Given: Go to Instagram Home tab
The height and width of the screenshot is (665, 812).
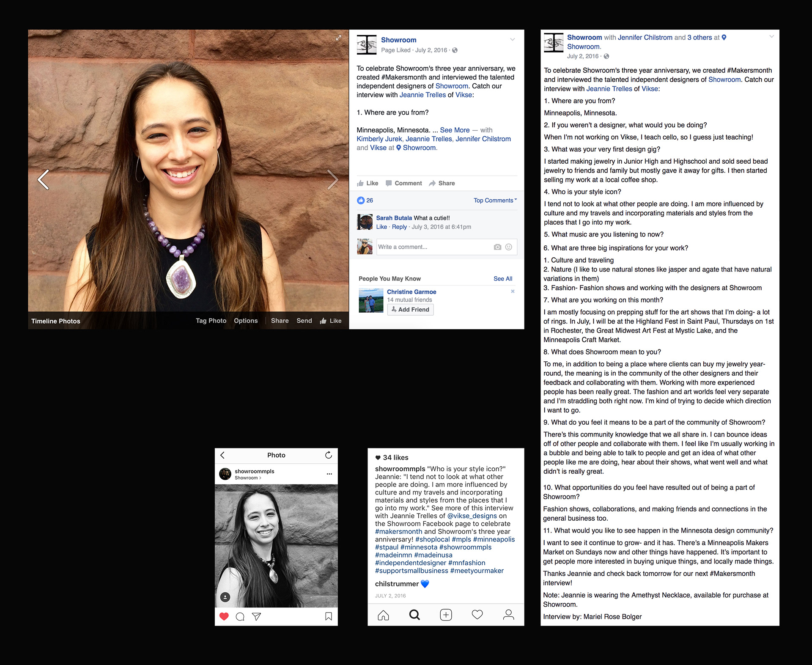Looking at the screenshot, I should (x=383, y=615).
